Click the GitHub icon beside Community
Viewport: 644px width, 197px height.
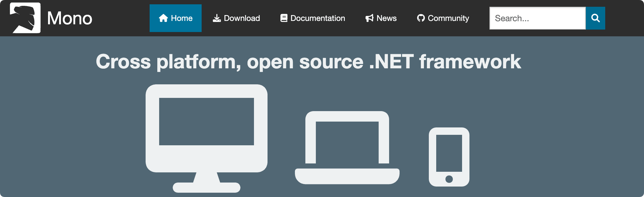pyautogui.click(x=421, y=18)
